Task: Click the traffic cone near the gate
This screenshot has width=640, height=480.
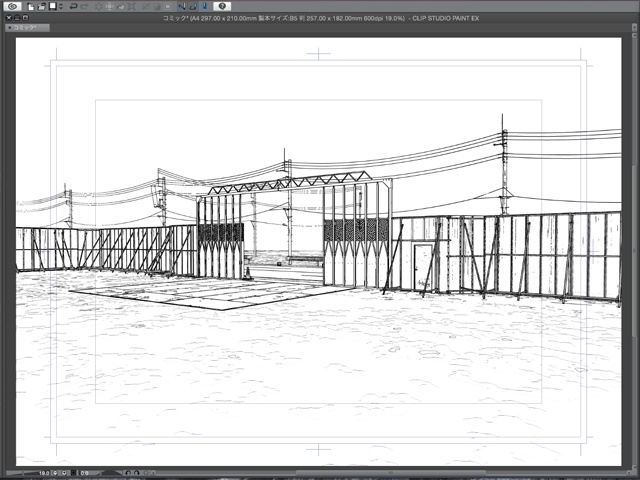Action: pyautogui.click(x=247, y=273)
